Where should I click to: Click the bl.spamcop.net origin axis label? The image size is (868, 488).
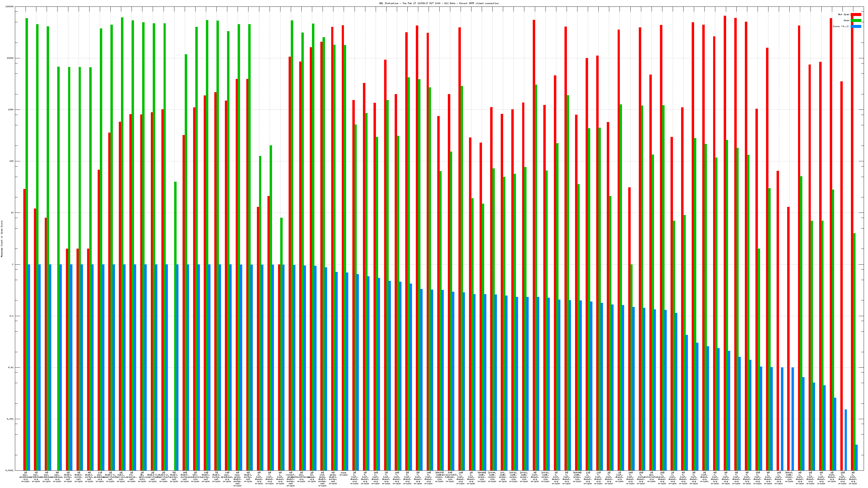[x=131, y=477]
